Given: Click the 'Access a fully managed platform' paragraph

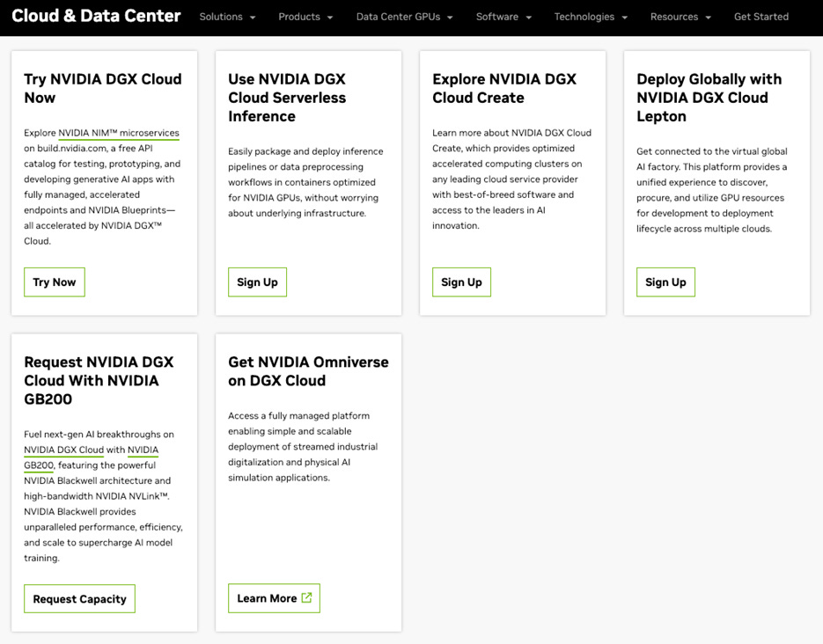Looking at the screenshot, I should point(303,446).
